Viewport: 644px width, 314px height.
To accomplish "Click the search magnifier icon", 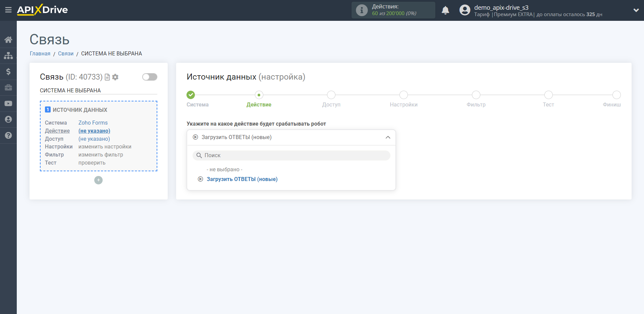I will click(199, 155).
